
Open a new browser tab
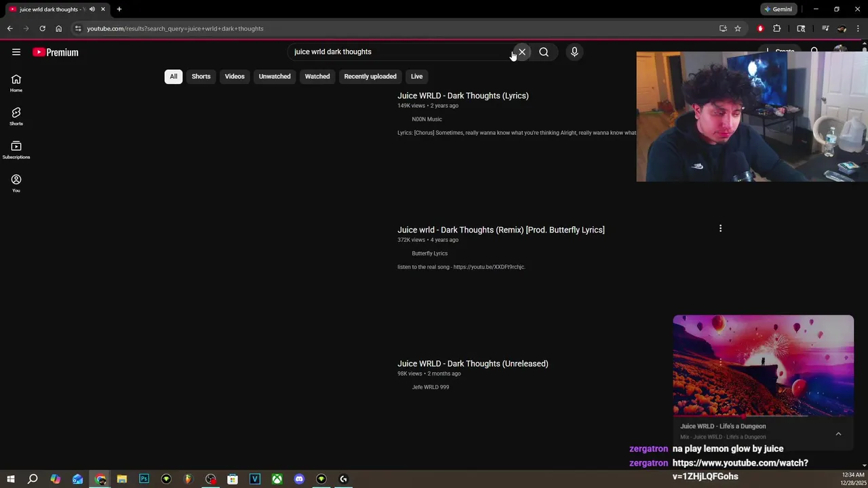(x=119, y=9)
